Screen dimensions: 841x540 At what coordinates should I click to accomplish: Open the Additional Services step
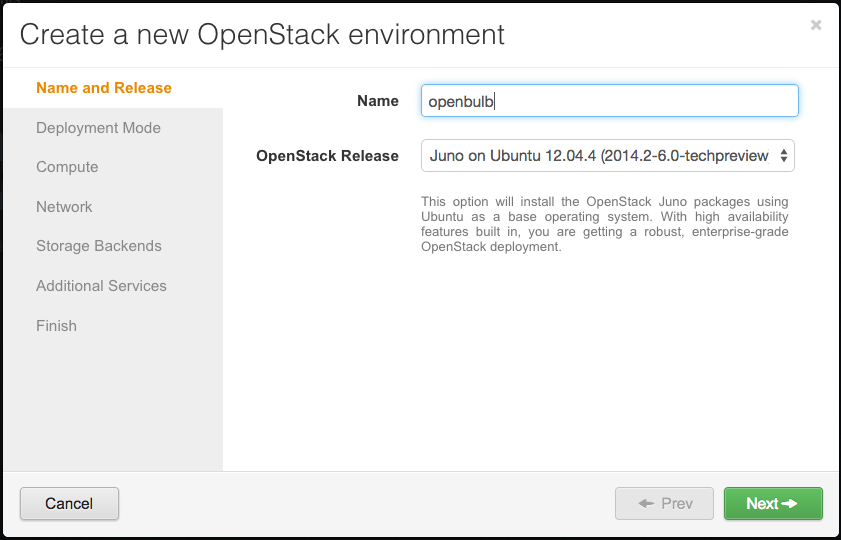coord(101,286)
